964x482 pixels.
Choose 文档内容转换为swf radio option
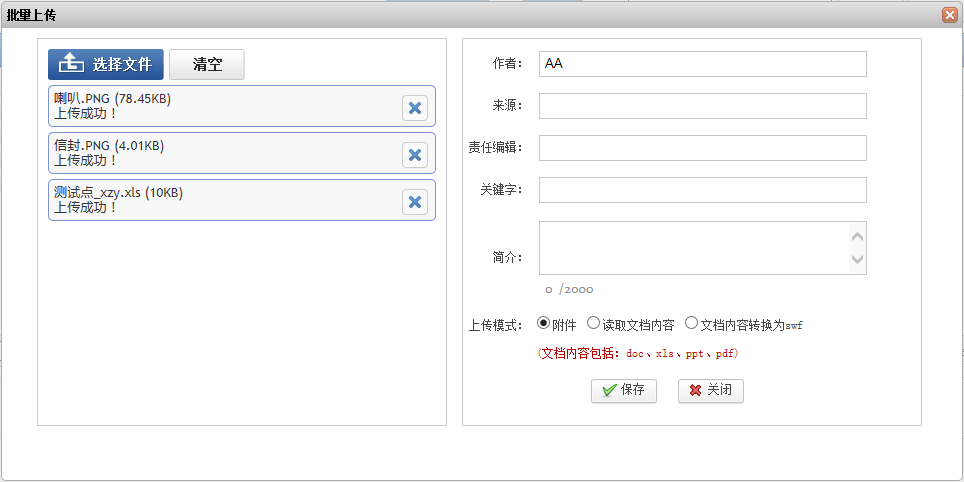click(691, 323)
